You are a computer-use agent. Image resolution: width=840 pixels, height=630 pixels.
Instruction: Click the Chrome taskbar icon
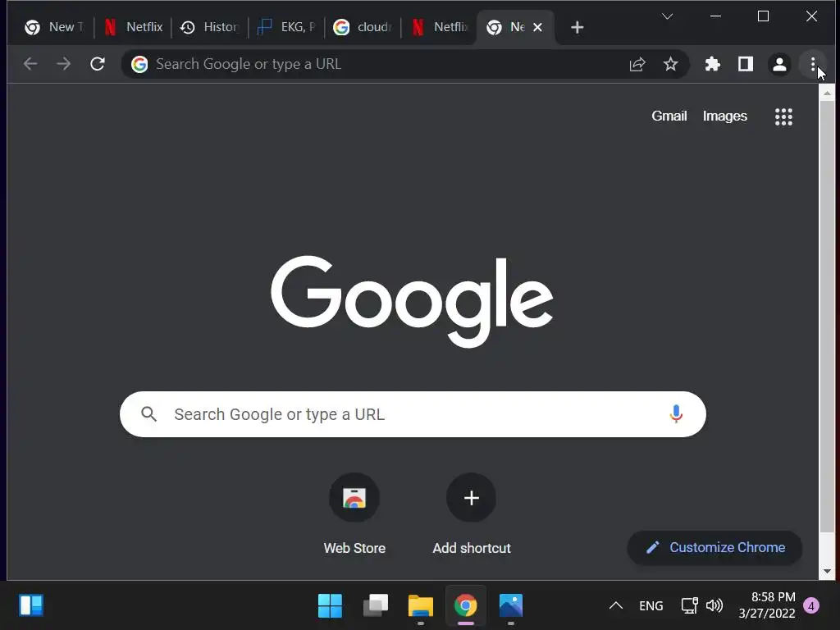coord(466,606)
